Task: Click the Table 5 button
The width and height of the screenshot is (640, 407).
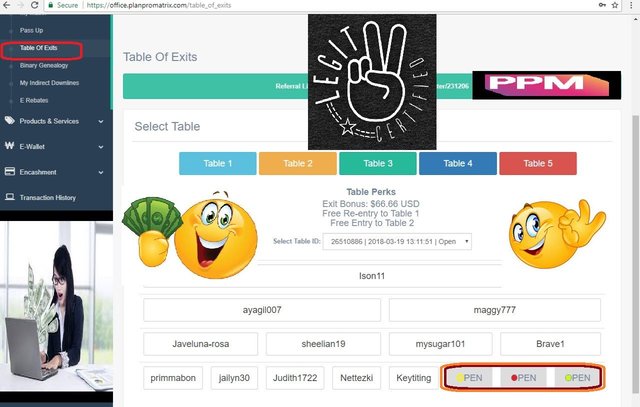Action: point(538,163)
